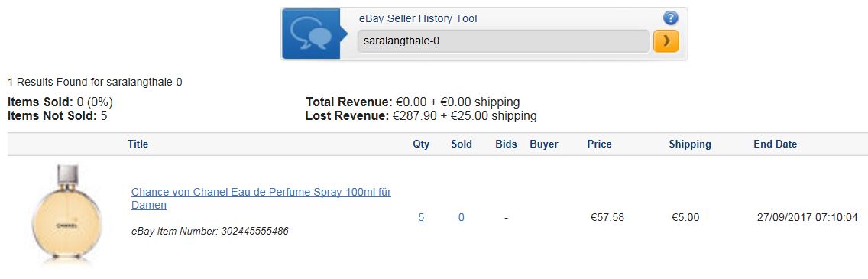Sort by the Qty column header

[421, 144]
